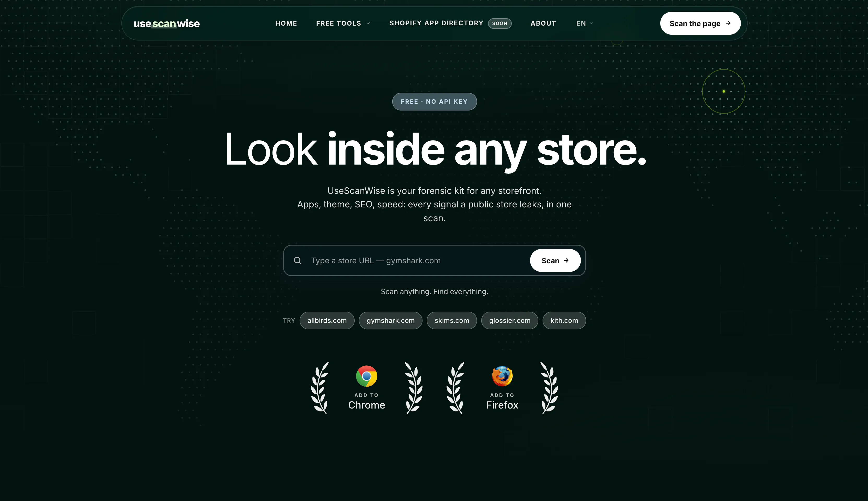Click the Chrome browser icon

366,376
